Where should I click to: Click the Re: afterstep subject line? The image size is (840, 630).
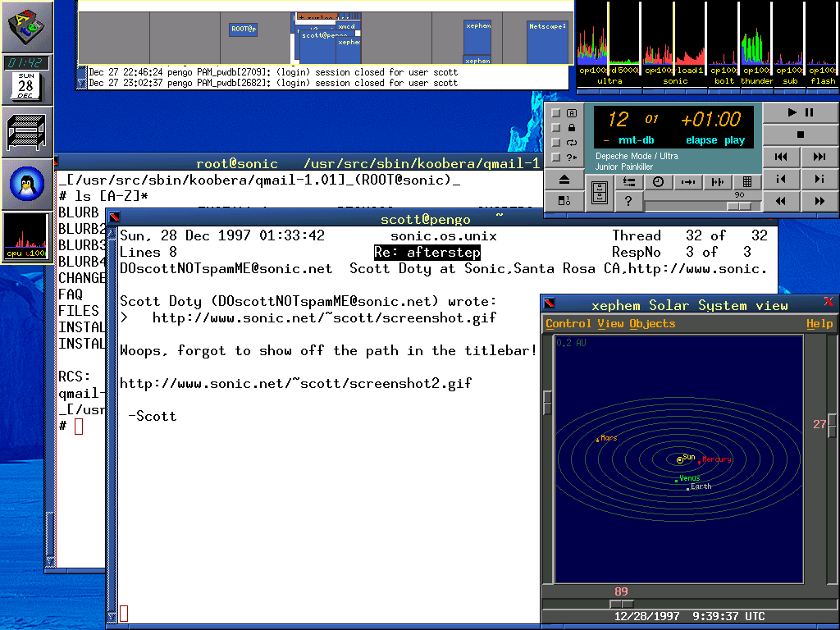[x=427, y=253]
